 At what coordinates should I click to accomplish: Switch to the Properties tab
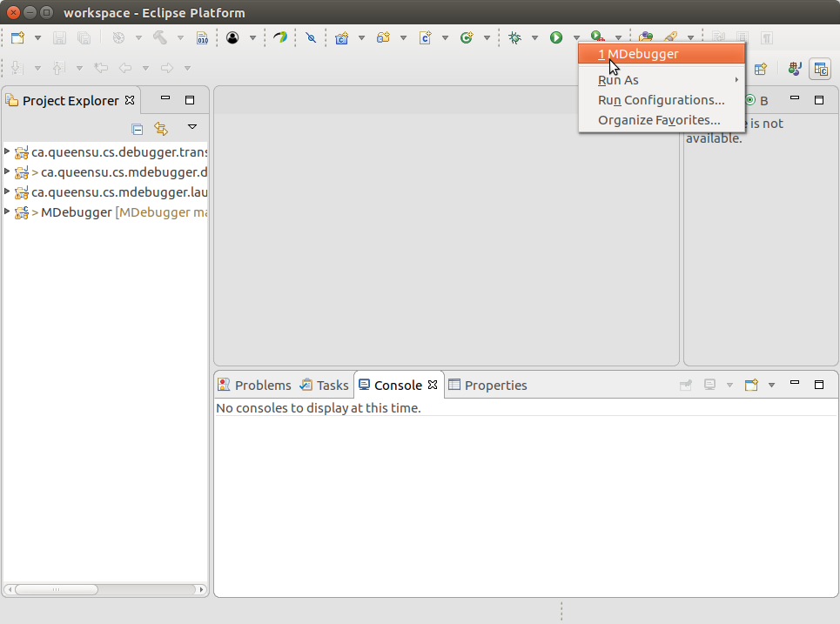488,386
